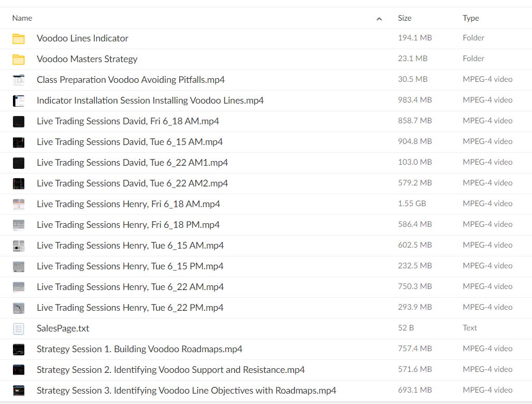
Task: Click the 983.4 MB size value
Action: (x=415, y=100)
